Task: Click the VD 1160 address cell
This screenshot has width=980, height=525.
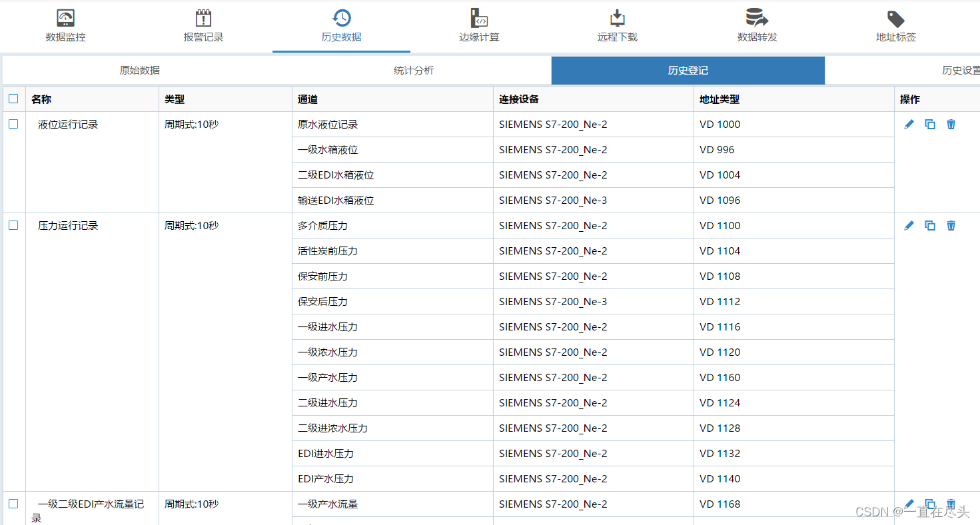Action: click(x=793, y=378)
